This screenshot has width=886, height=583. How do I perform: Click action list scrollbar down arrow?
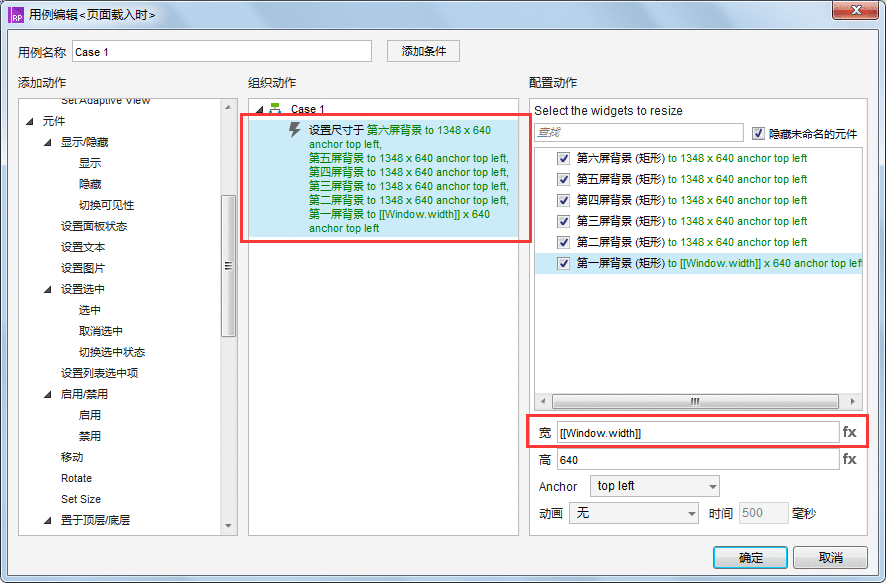pyautogui.click(x=228, y=526)
